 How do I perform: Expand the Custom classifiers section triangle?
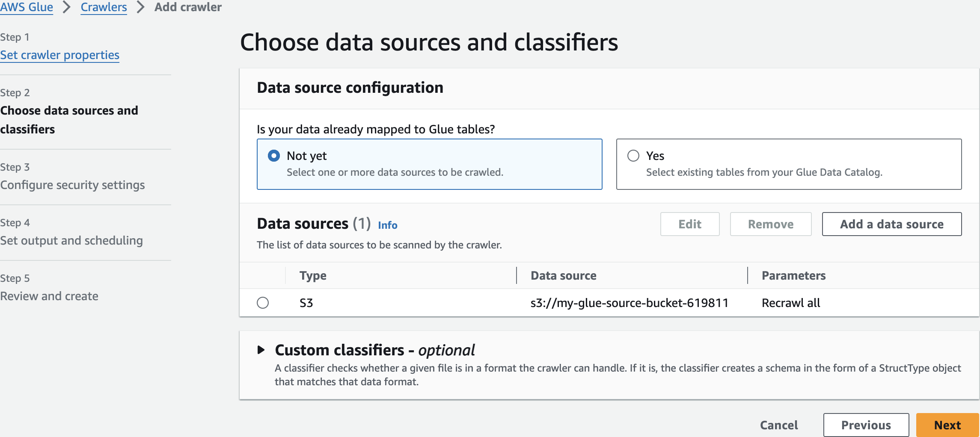click(261, 350)
